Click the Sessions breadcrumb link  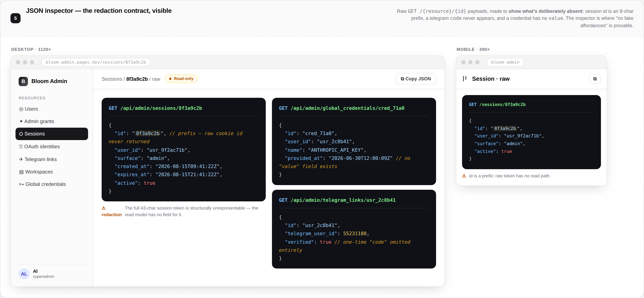[112, 79]
